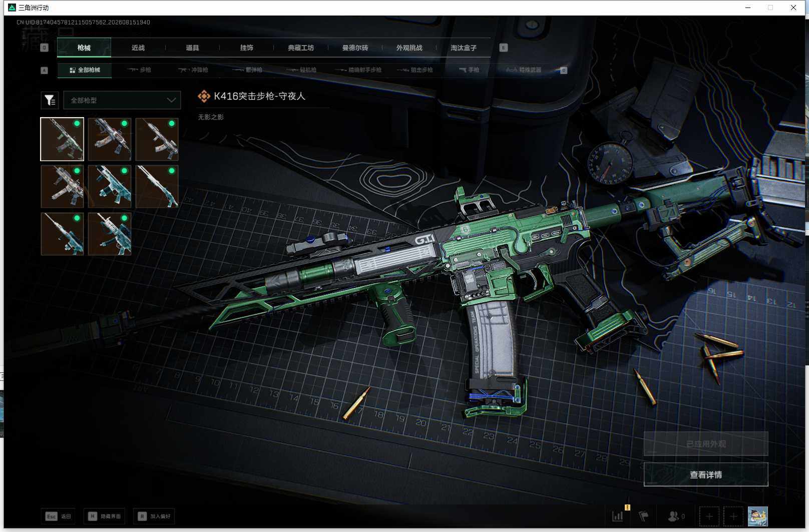Image resolution: width=809 pixels, height=532 pixels.
Task: Click the K416突击步枪-守夜人 skin title
Action: [259, 96]
